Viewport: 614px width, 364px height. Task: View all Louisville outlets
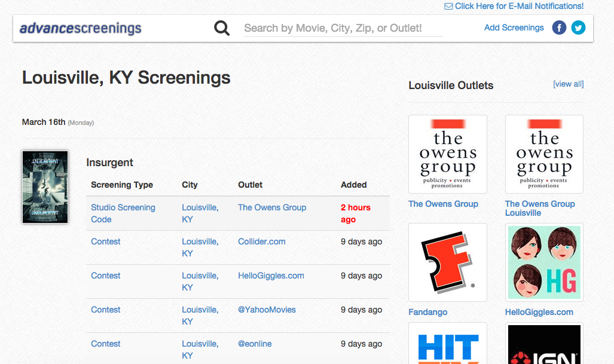[568, 84]
